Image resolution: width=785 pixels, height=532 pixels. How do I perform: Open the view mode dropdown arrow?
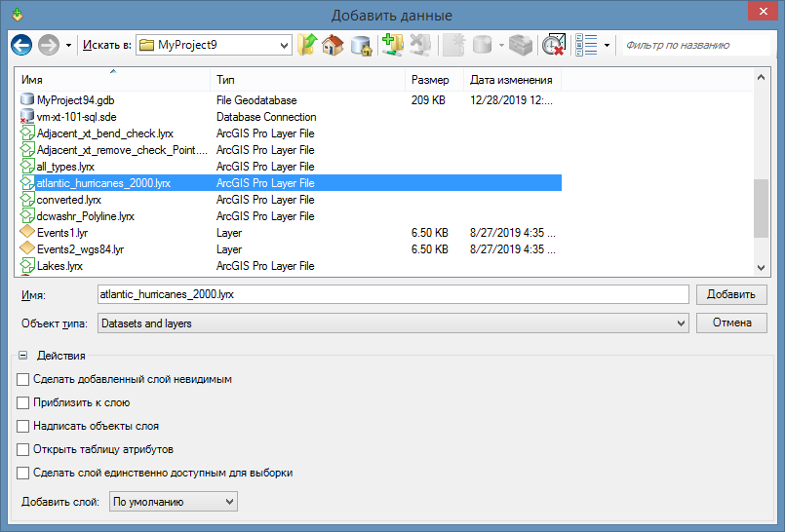[607, 46]
